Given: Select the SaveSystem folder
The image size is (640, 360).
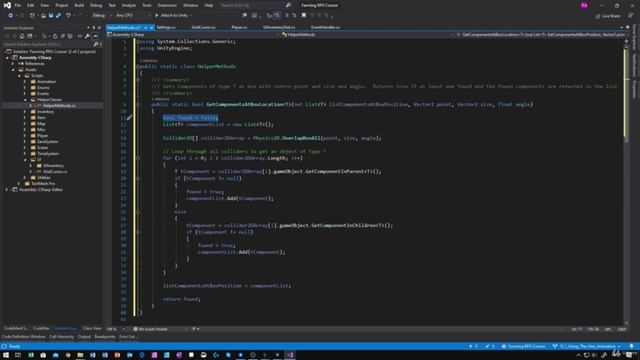Looking at the screenshot, I should 47,142.
